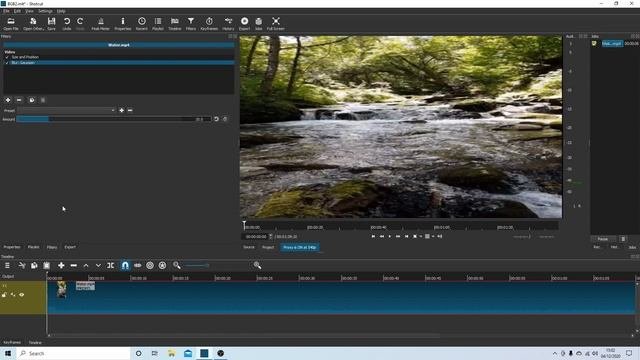
Task: Uncheck the Size and Position filter
Action: tap(7, 57)
